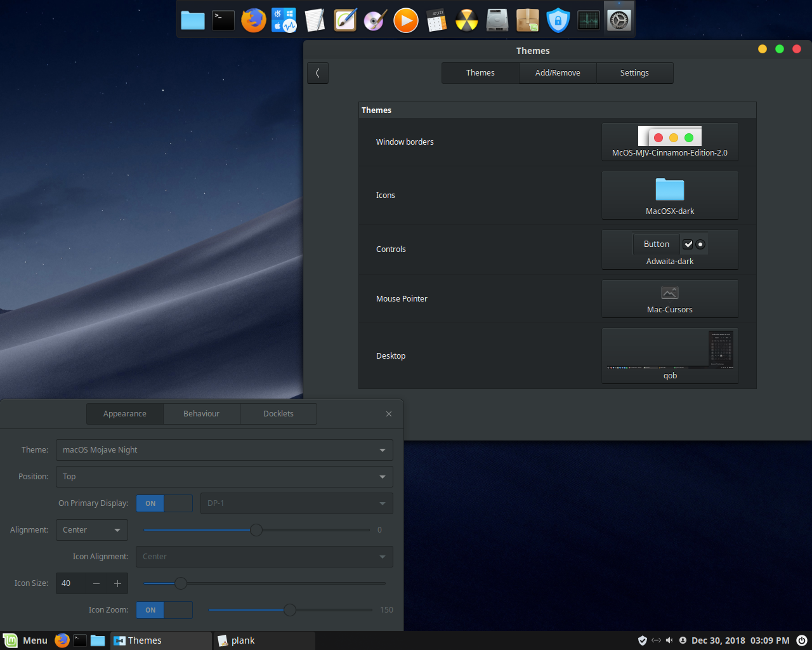Choose Mouse Pointer theme Mac-Cursors button
812x650 pixels.
[x=670, y=299]
